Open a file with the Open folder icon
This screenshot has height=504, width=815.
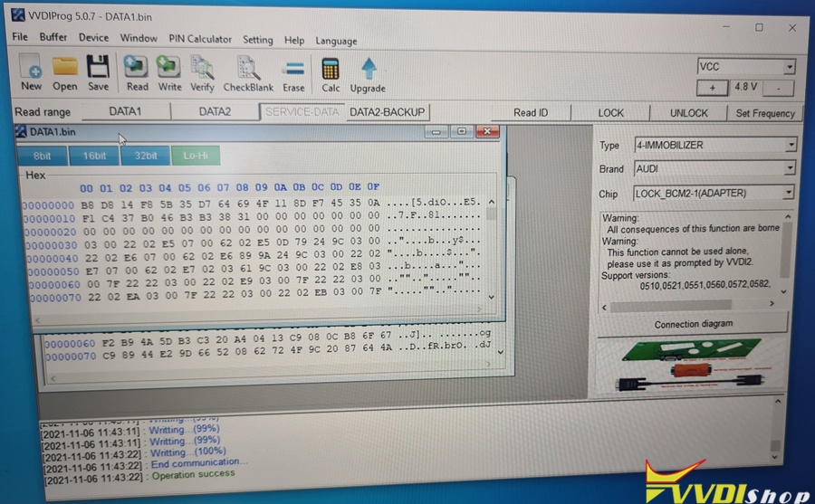[64, 72]
